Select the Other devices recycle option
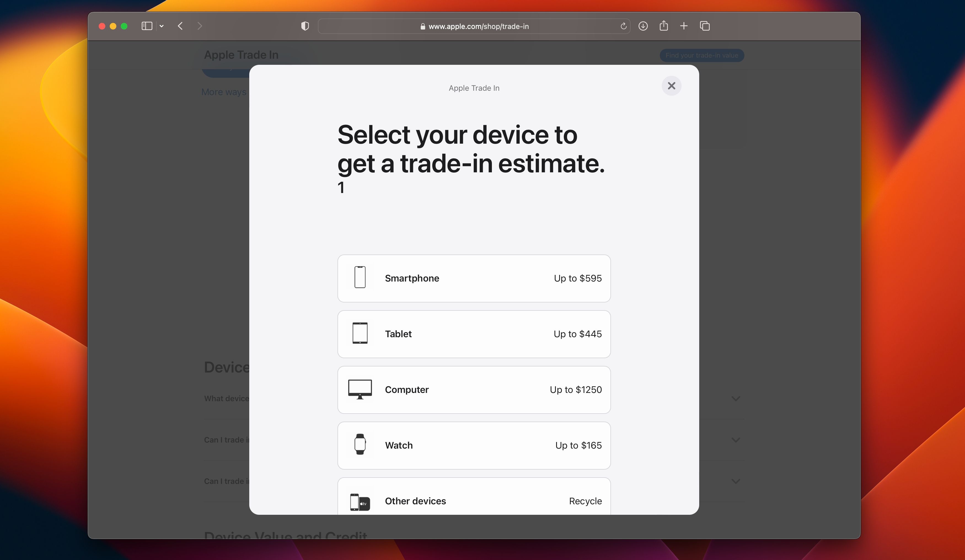 coord(474,496)
